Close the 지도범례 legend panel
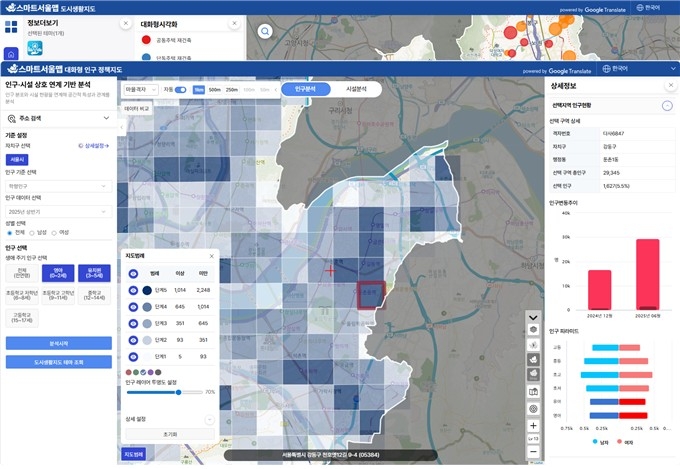Screen dimensions: 680x469 click(211, 257)
